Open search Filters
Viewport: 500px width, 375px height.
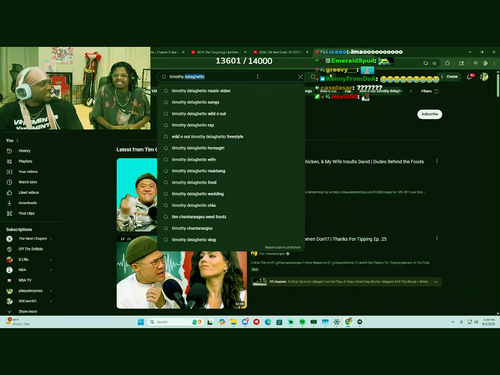(x=430, y=91)
